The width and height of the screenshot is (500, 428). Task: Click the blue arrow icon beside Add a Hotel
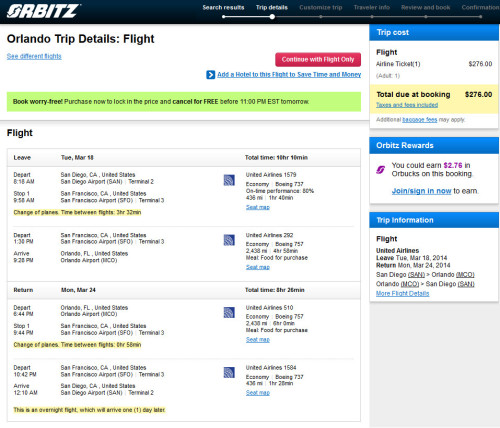[x=211, y=75]
